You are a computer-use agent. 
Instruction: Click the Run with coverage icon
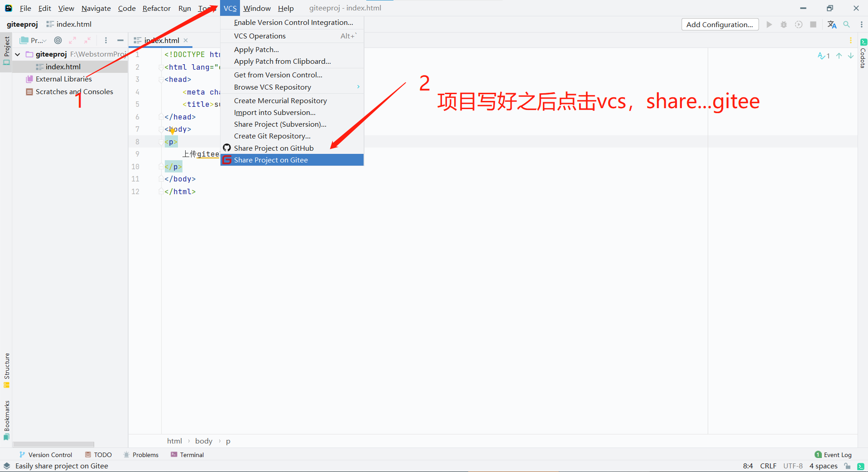[799, 24]
